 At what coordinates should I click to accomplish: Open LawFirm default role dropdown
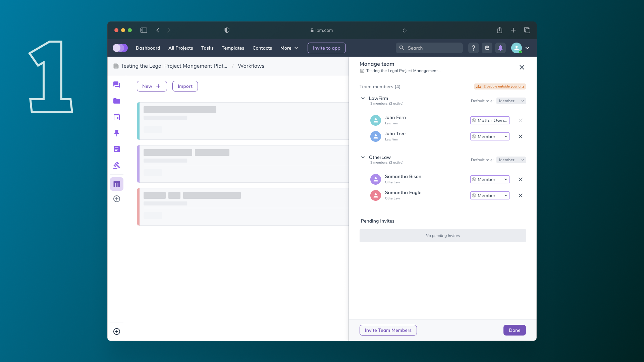511,101
